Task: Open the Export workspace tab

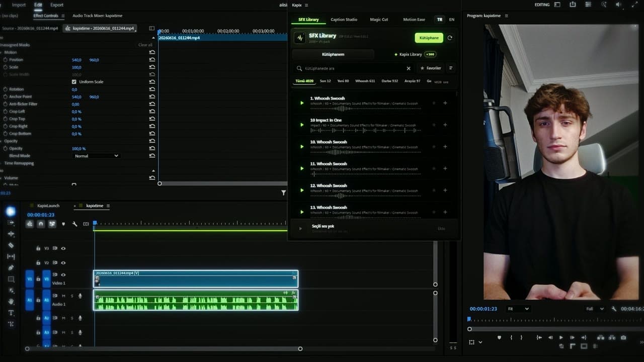Action: tap(57, 5)
